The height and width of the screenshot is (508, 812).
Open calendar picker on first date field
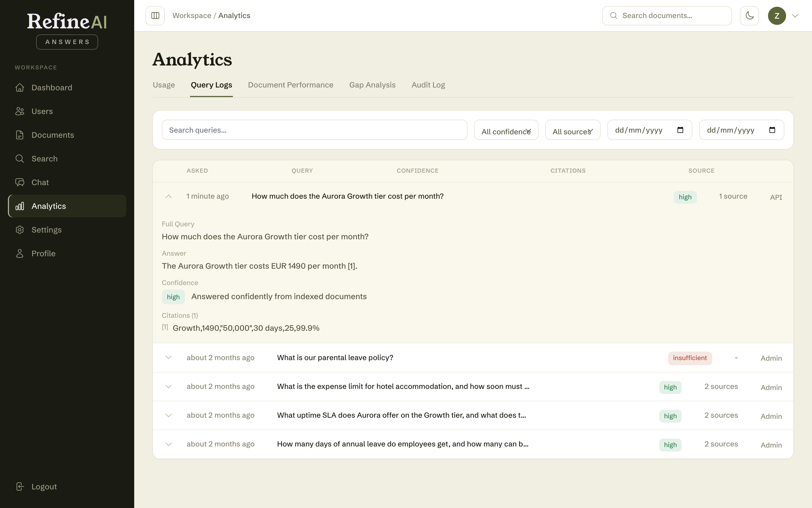[680, 130]
